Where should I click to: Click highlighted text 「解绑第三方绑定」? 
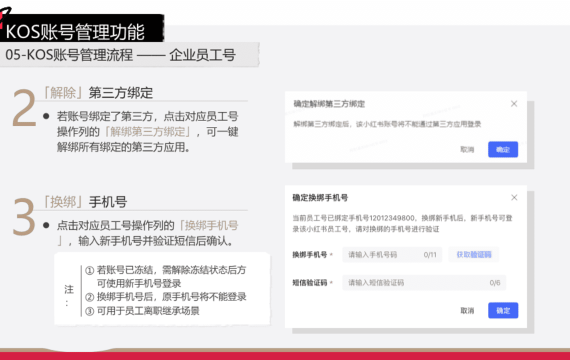tap(147, 132)
